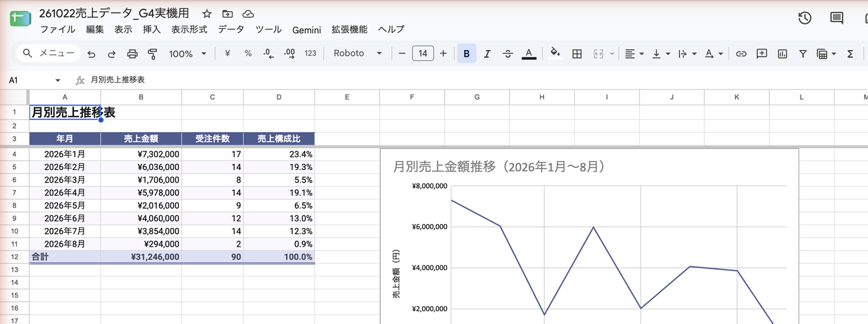Image resolution: width=868 pixels, height=324 pixels.
Task: Select the 合計 cell
Action: (x=65, y=257)
